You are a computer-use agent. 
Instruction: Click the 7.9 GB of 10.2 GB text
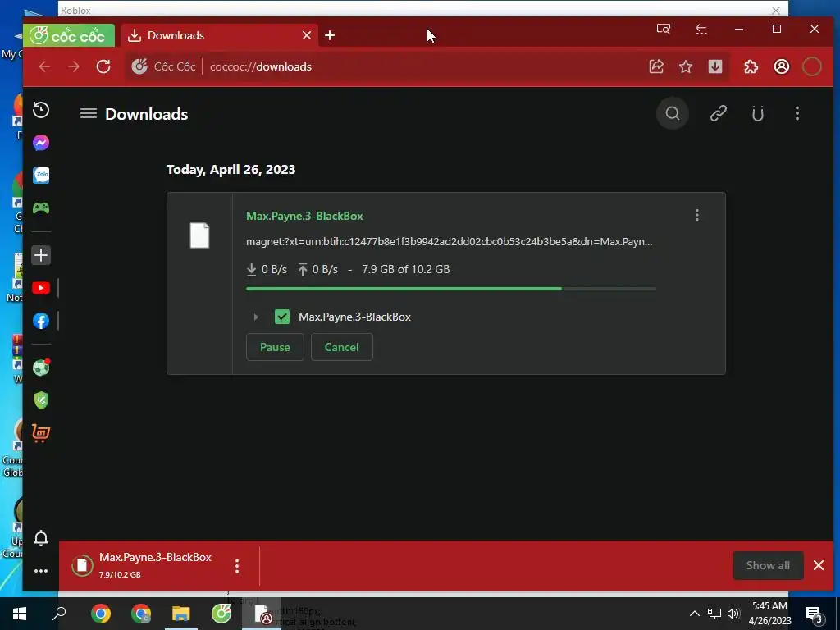405,269
